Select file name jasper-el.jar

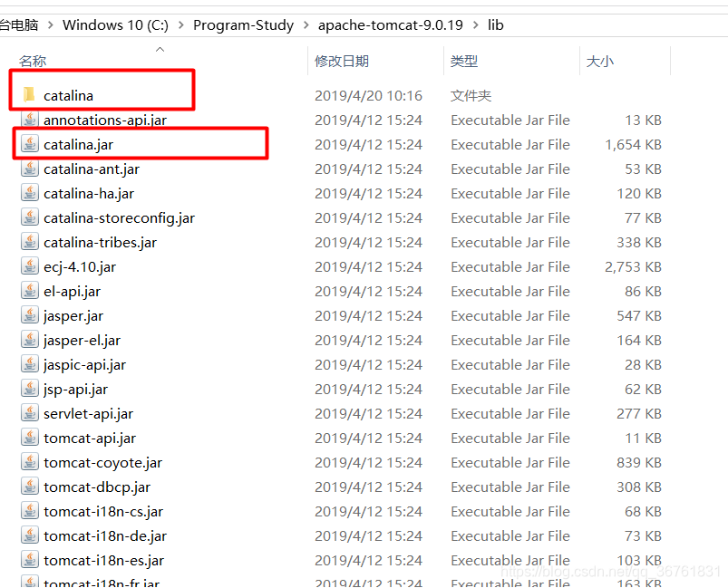[x=82, y=341]
